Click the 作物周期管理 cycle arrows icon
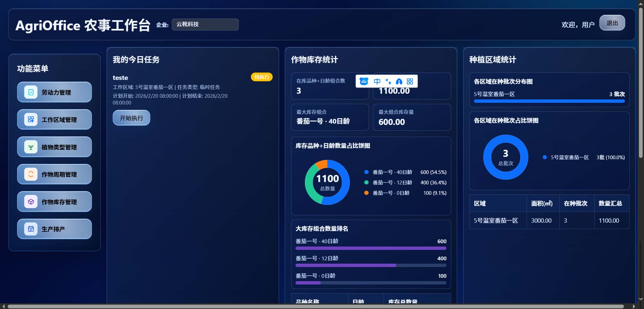644x309 pixels. (x=31, y=174)
